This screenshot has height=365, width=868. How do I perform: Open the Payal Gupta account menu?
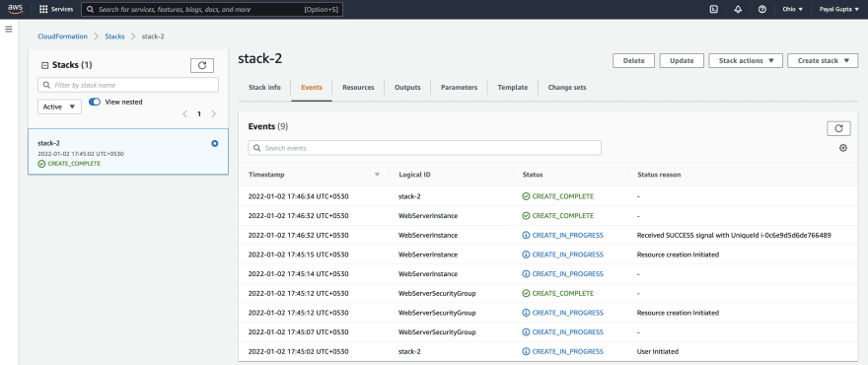(x=839, y=10)
